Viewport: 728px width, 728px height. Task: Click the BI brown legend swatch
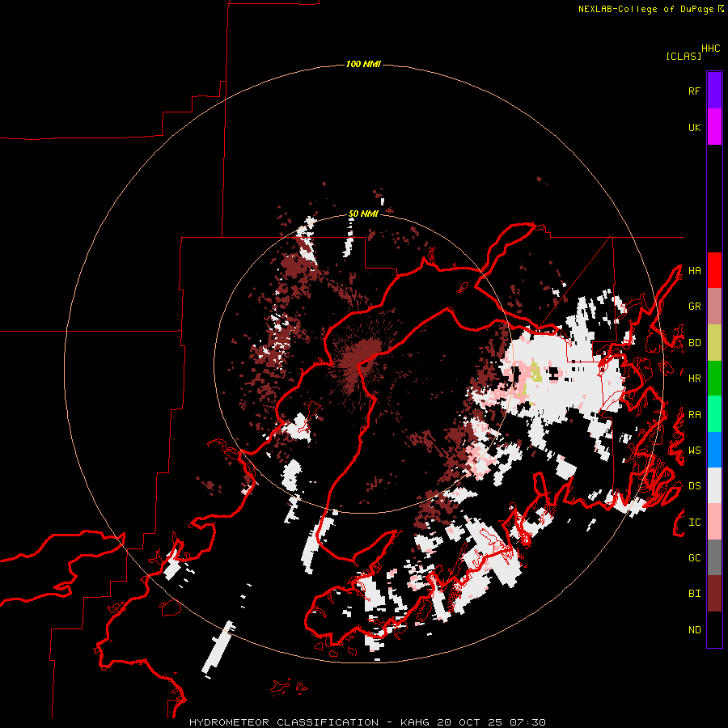(714, 594)
